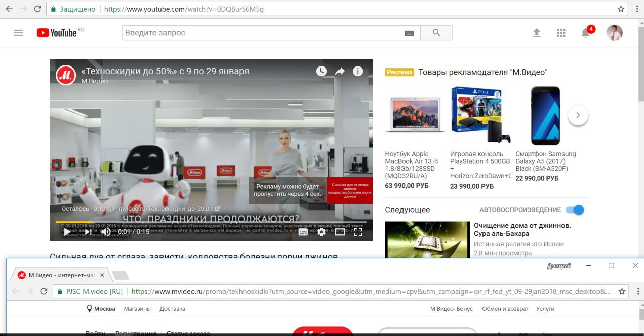Click the red next-video preview tile

coord(349,190)
